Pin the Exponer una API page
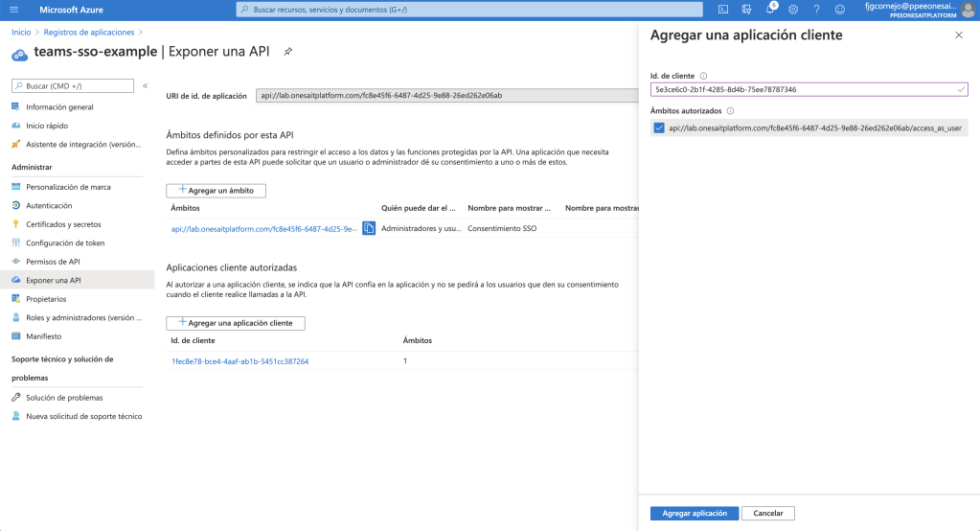 [x=288, y=51]
